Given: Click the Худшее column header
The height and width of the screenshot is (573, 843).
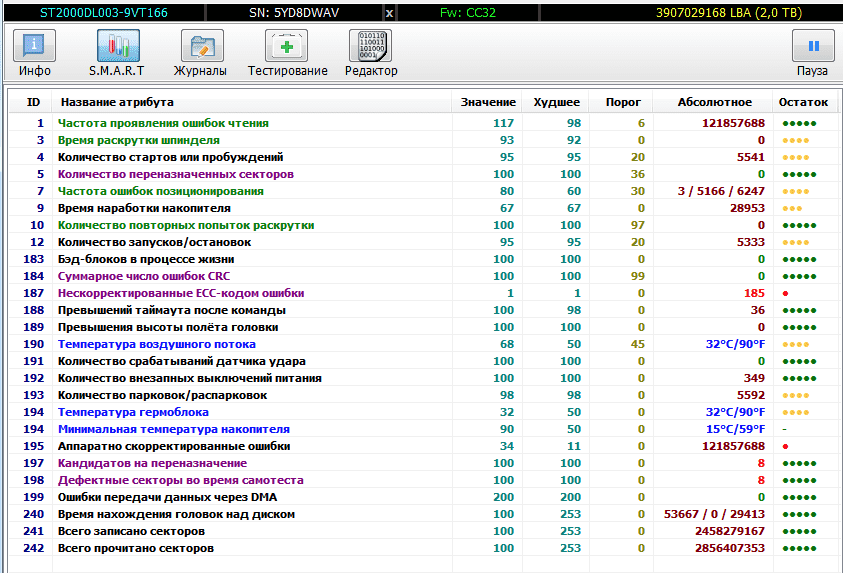Looking at the screenshot, I should click(x=556, y=102).
